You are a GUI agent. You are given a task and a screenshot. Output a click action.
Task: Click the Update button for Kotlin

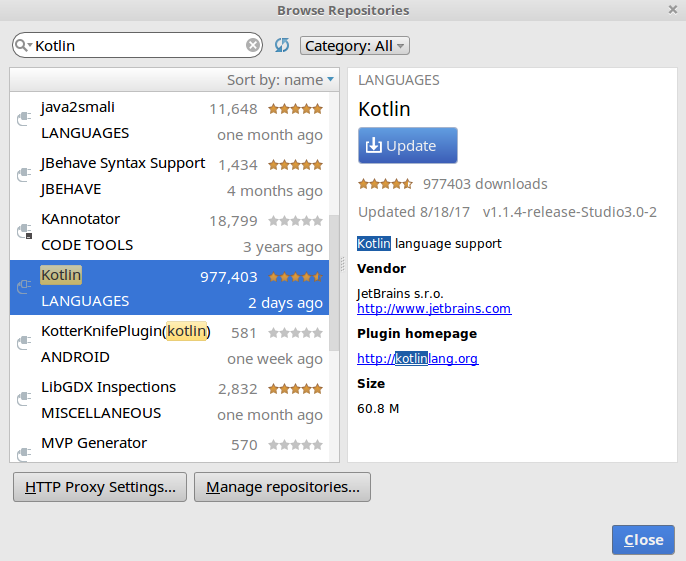[407, 145]
